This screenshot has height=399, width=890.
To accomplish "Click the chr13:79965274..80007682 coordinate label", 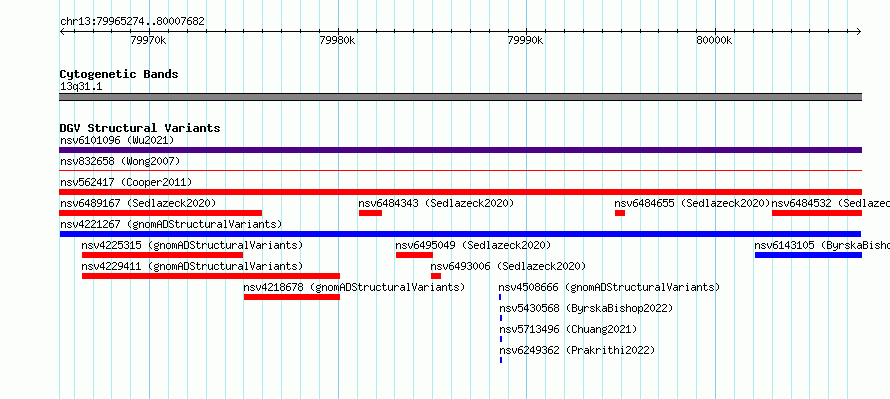I will pos(132,22).
